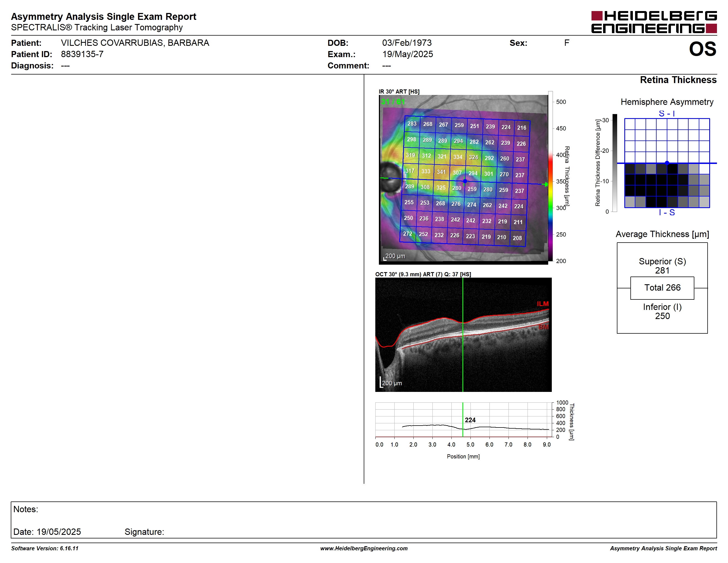Click grid cell value 211
The image size is (728, 563).
(x=518, y=222)
